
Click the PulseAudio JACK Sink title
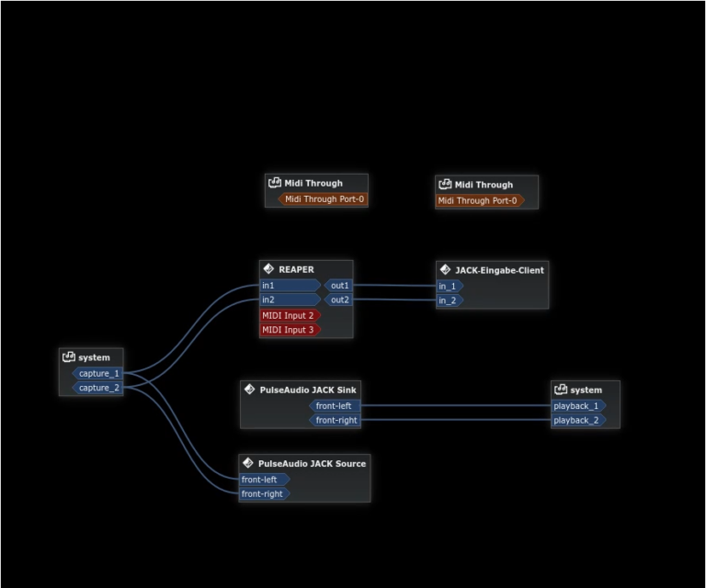coord(308,390)
